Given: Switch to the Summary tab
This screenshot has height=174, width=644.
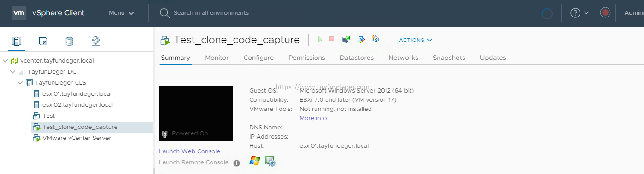Looking at the screenshot, I should 175,58.
